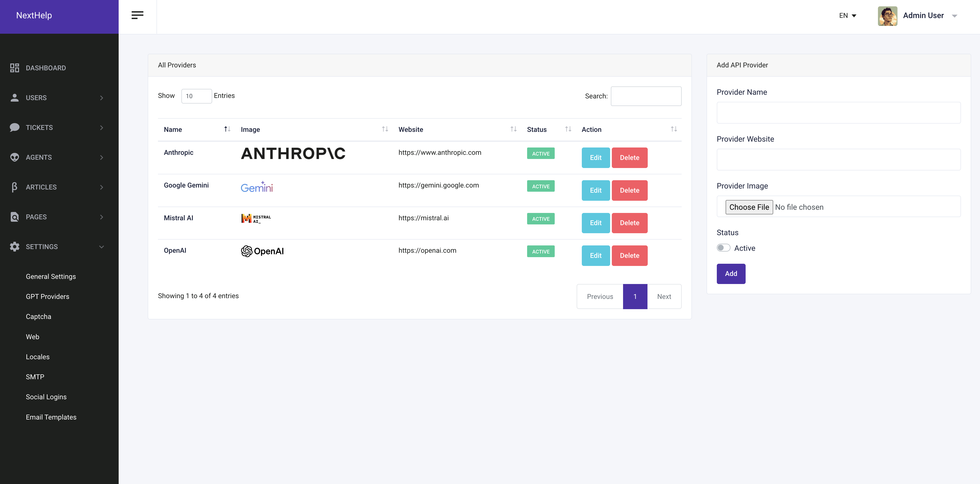The width and height of the screenshot is (980, 484).
Task: Open General Settings submenu item
Action: (51, 276)
